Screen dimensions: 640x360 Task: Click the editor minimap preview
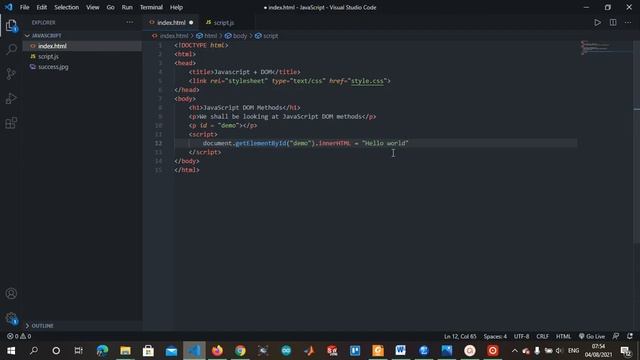click(x=606, y=48)
